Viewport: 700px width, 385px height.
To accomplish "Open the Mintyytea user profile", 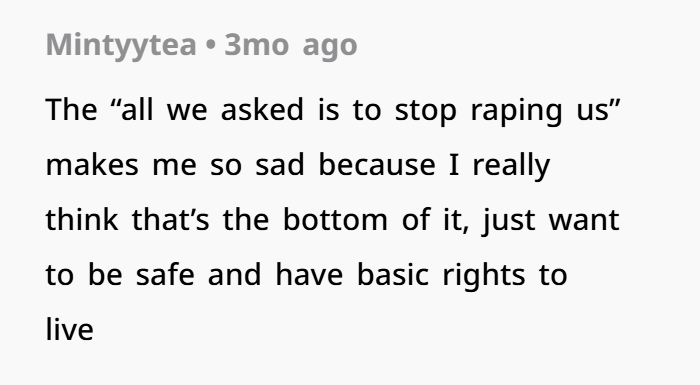I will point(121,46).
